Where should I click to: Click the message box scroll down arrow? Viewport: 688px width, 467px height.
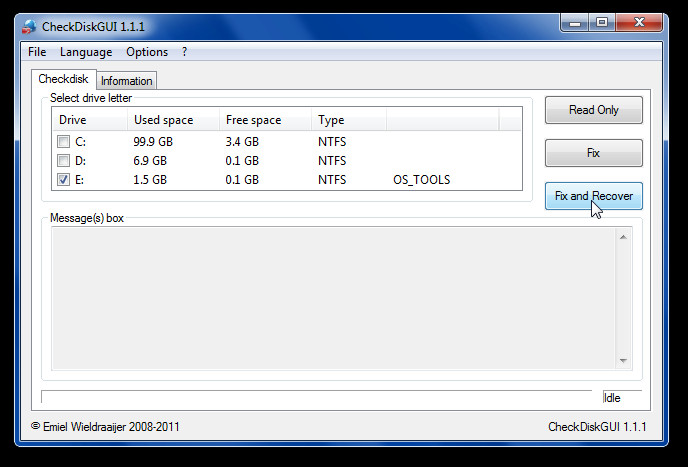point(623,361)
